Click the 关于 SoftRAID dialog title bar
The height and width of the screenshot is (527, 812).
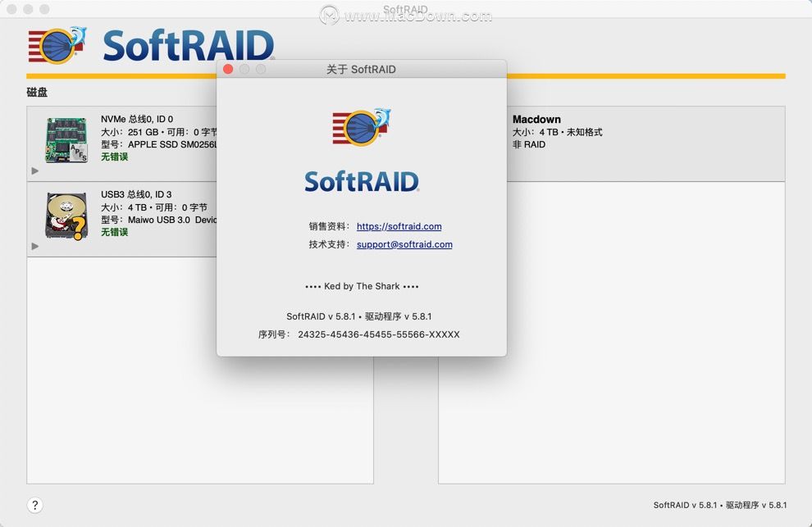(x=362, y=69)
